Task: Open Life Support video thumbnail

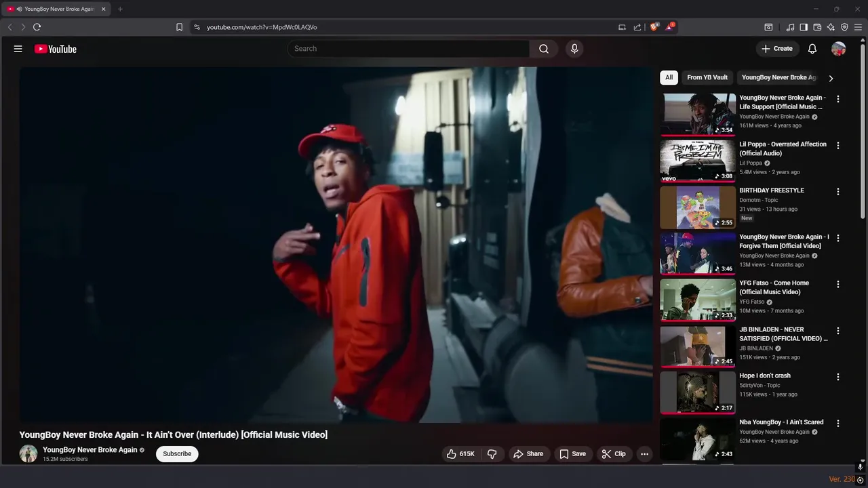Action: [698, 115]
